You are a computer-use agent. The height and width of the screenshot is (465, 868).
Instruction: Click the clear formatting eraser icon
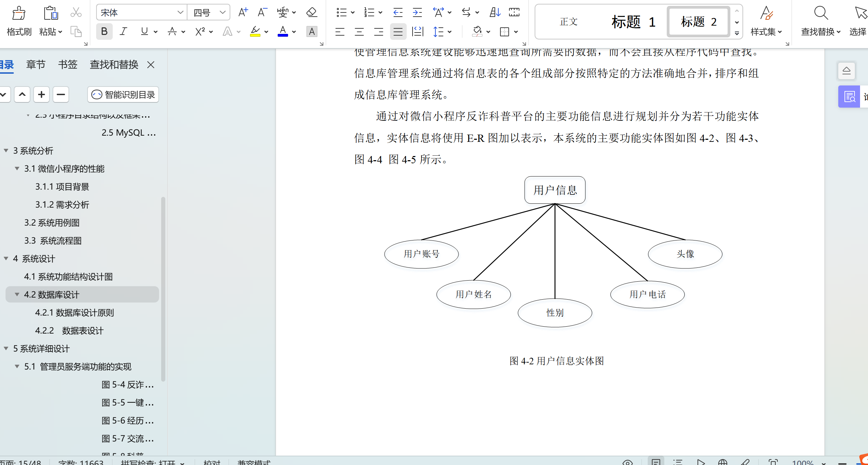point(311,12)
